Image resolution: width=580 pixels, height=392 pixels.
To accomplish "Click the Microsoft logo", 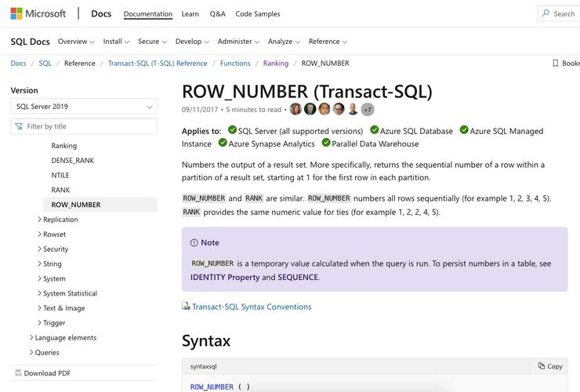I will click(x=38, y=13).
